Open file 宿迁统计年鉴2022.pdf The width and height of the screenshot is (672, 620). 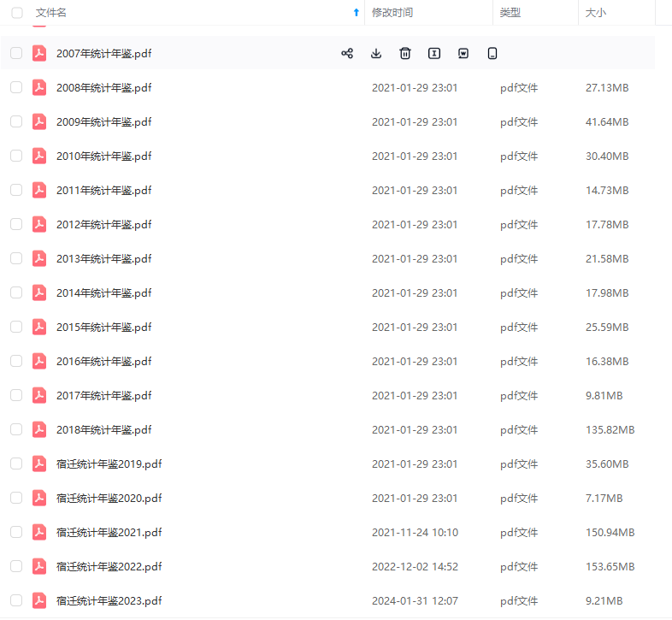click(109, 566)
